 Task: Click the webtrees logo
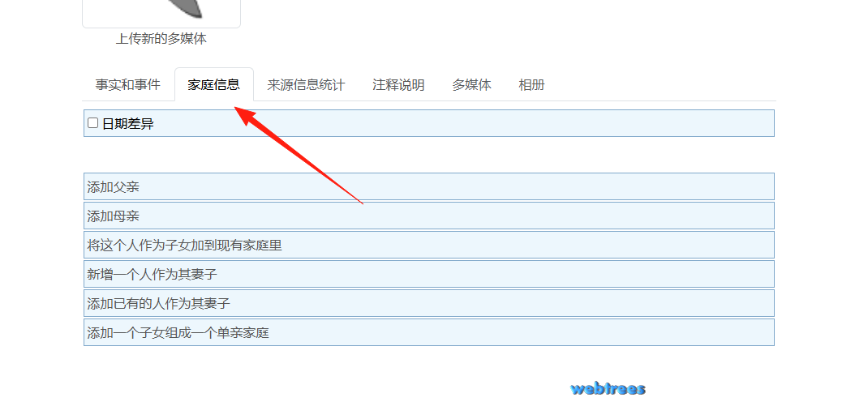[608, 389]
